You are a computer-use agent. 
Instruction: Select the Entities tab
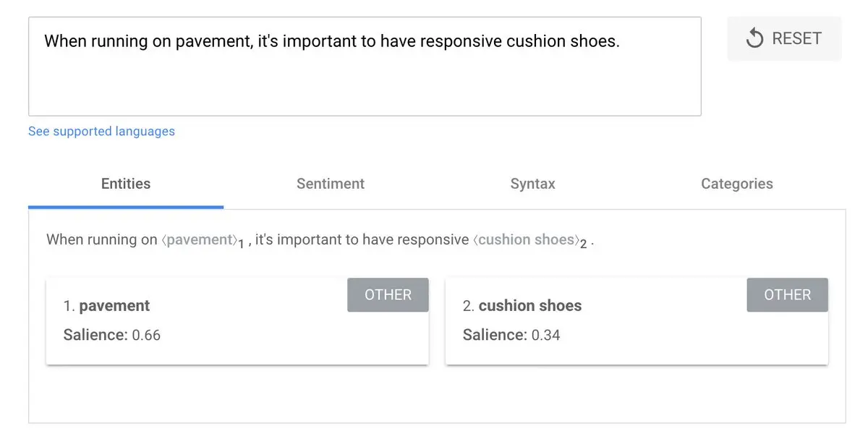(126, 184)
